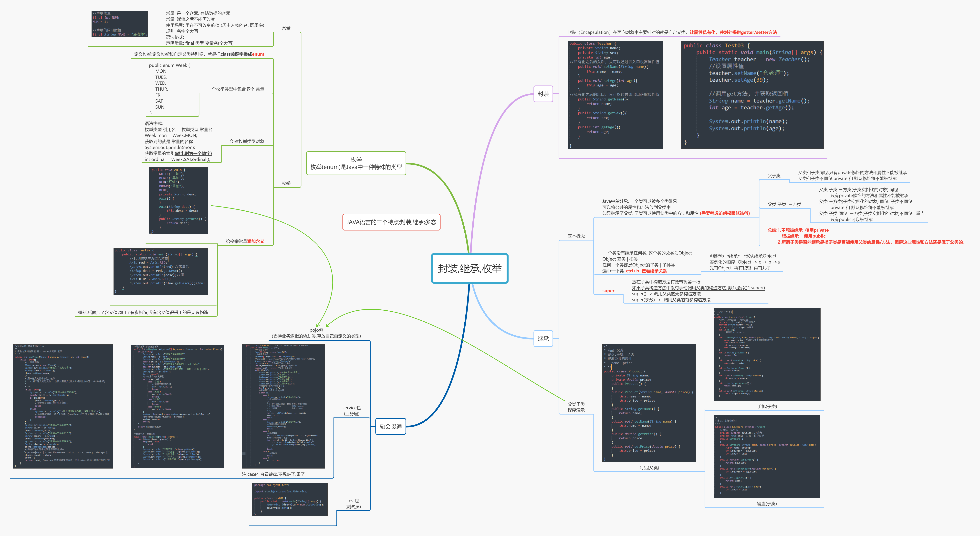This screenshot has height=536, width=980.
Task: Select the test包(测试层) node
Action: [353, 503]
